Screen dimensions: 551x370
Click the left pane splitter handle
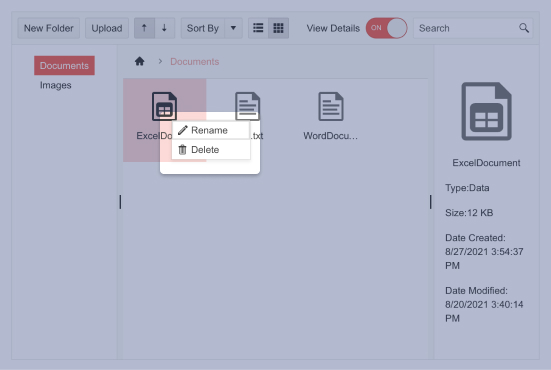click(x=120, y=202)
